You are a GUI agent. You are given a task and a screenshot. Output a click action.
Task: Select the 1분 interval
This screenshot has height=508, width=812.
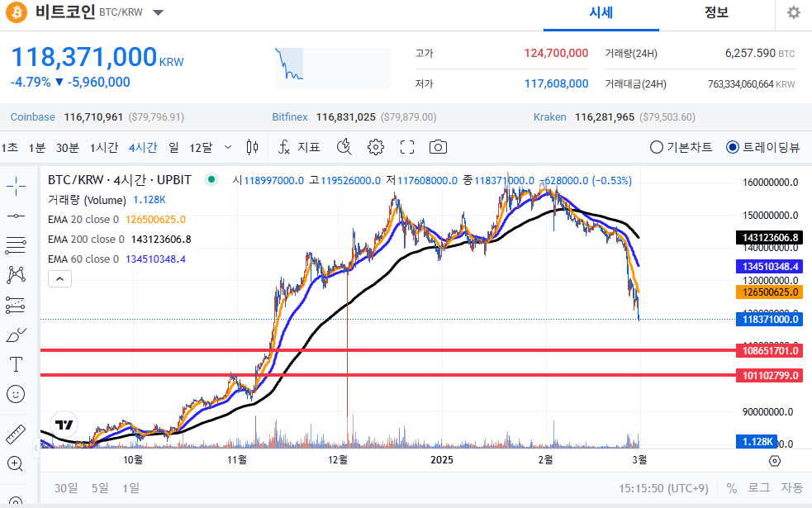(37, 148)
